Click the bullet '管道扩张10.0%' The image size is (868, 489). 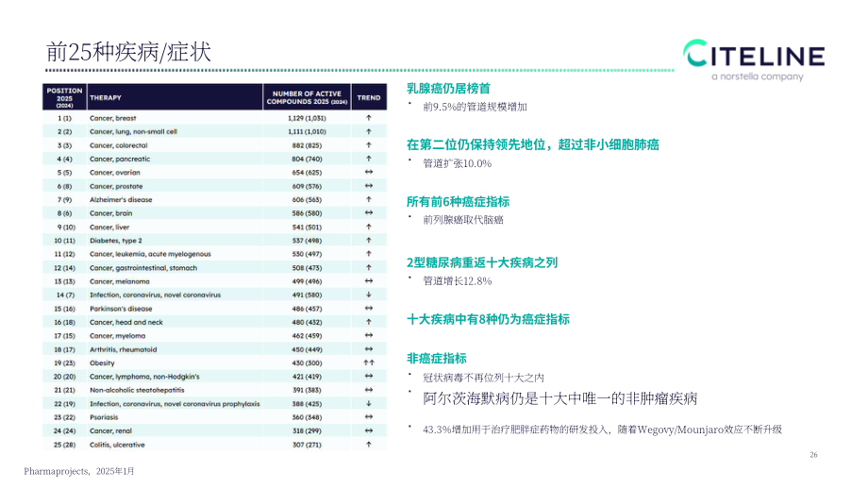coord(458,163)
